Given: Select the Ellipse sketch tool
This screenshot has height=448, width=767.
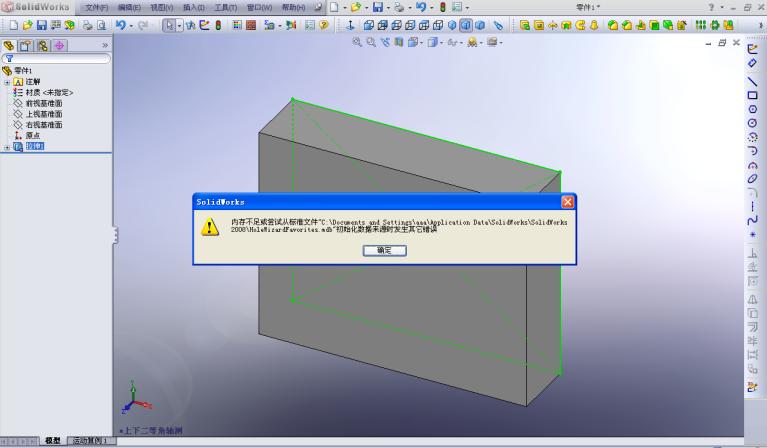Looking at the screenshot, I should coord(752,179).
